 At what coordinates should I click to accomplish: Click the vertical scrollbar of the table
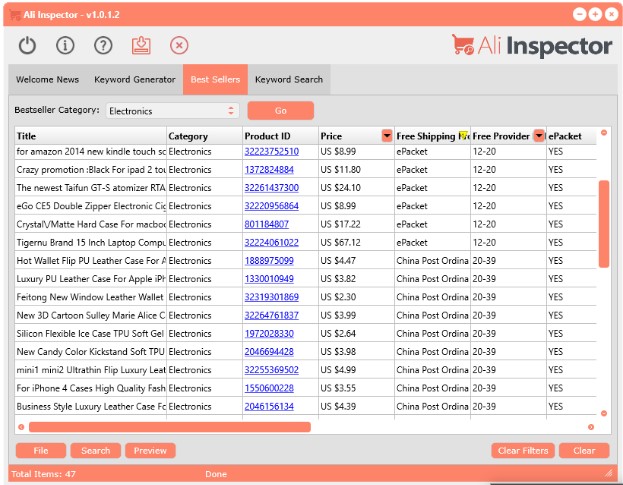[x=603, y=223]
